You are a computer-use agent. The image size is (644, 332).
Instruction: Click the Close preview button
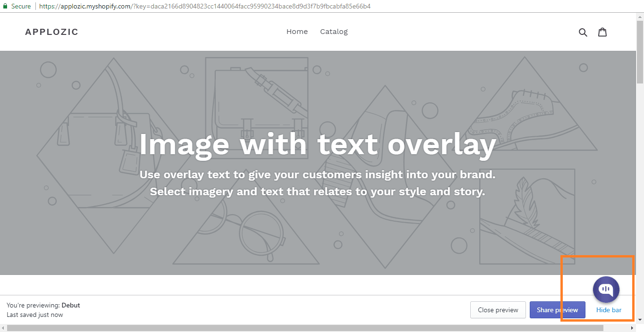click(x=498, y=310)
